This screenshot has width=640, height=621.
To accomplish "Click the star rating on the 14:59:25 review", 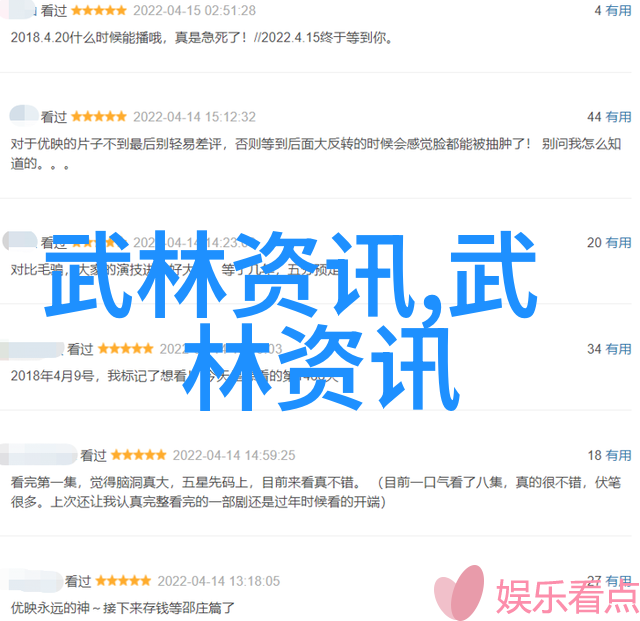I will click(x=138, y=455).
